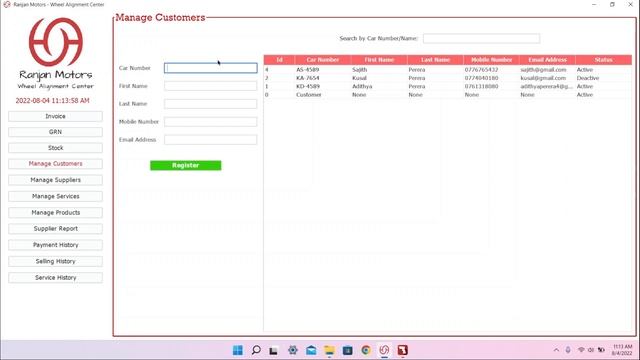
Task: Focus the Car Number input field
Action: tap(211, 68)
